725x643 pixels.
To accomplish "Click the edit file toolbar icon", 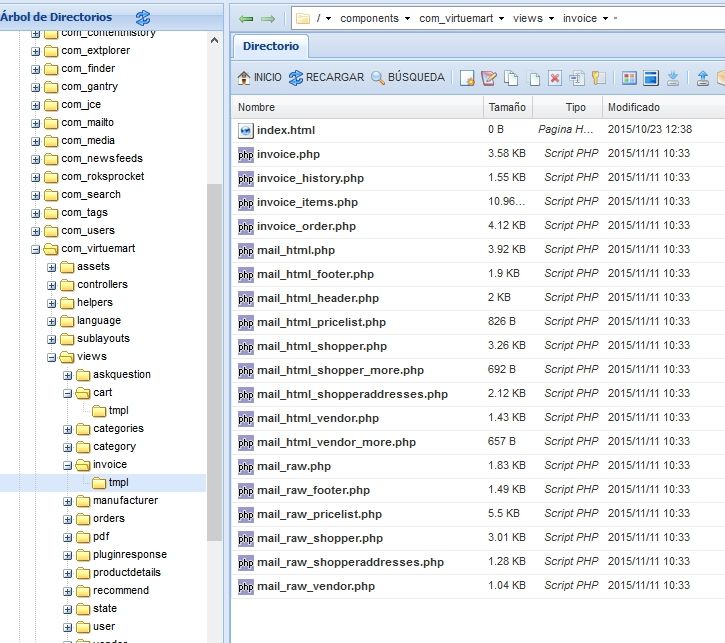I will pyautogui.click(x=489, y=78).
